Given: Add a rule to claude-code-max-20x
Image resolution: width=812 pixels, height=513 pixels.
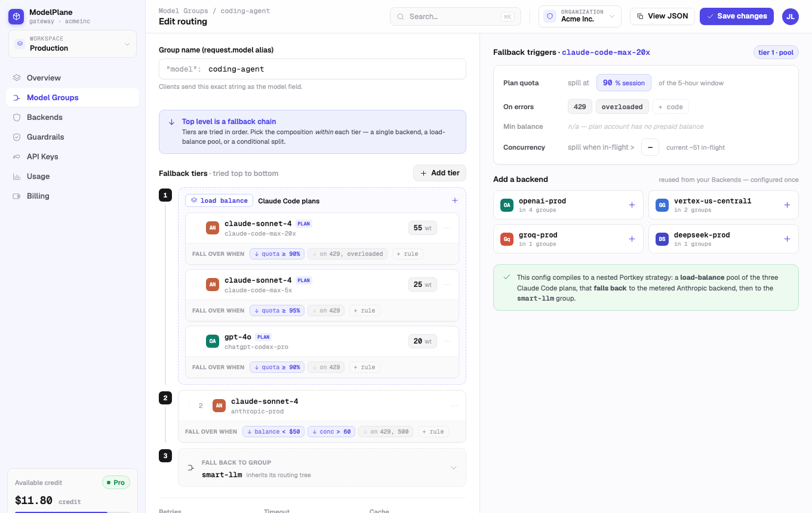Looking at the screenshot, I should 407,254.
